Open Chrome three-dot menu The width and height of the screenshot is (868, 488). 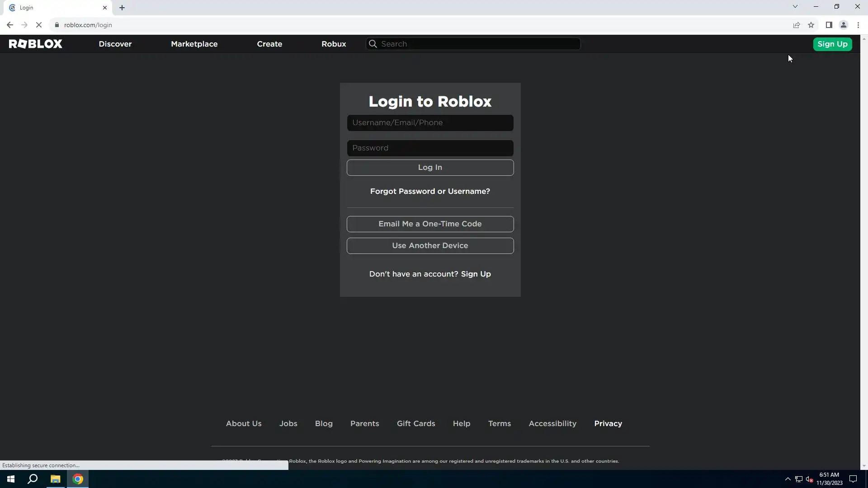858,25
